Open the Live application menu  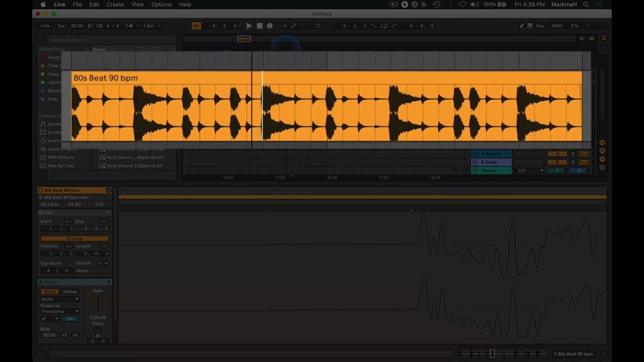click(59, 5)
